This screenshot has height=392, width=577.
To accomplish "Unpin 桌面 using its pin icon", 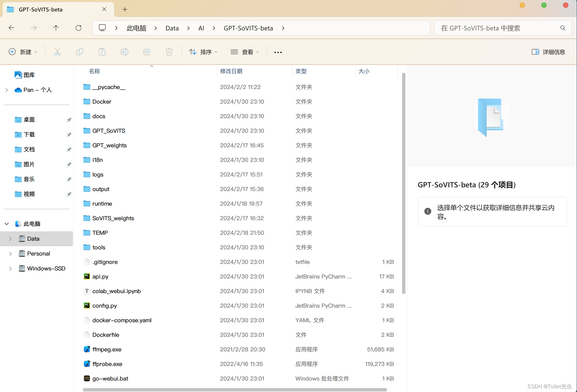I will tap(69, 120).
